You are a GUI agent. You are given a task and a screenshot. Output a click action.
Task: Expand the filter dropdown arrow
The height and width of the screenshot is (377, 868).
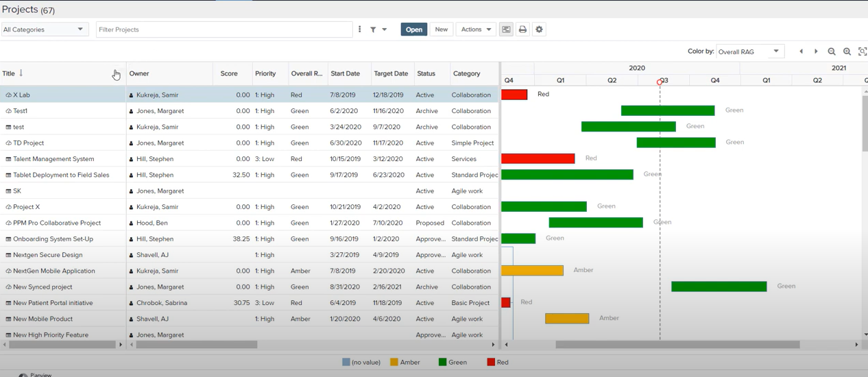pos(385,29)
